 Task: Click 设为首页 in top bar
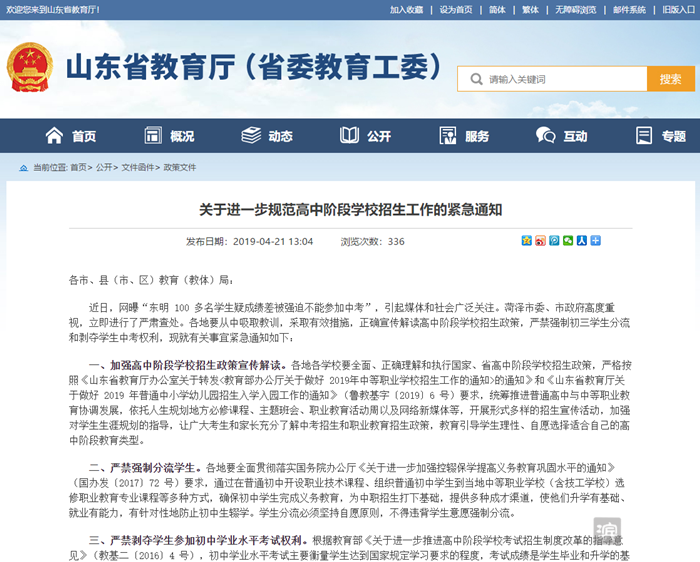click(x=456, y=10)
